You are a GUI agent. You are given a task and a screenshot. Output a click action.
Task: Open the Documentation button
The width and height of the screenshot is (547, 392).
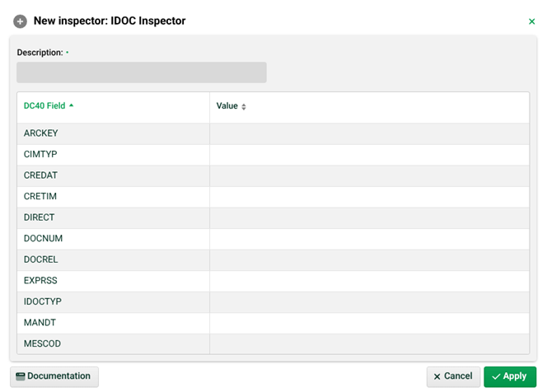coord(54,376)
